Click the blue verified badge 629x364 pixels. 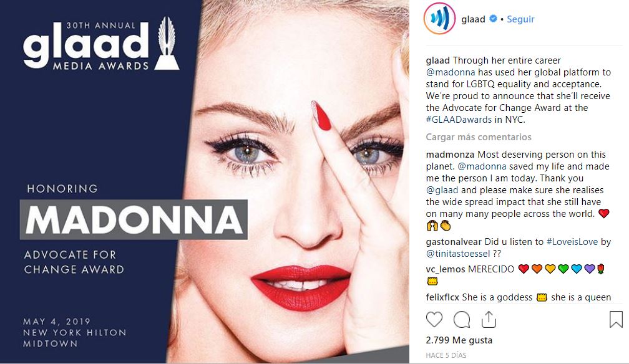pyautogui.click(x=494, y=19)
